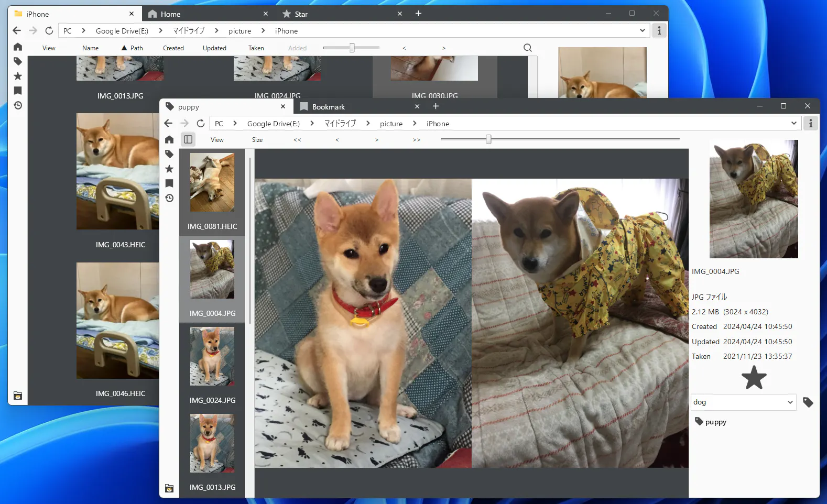This screenshot has width=827, height=504.
Task: Open the history icon in the front window sidebar
Action: (169, 198)
